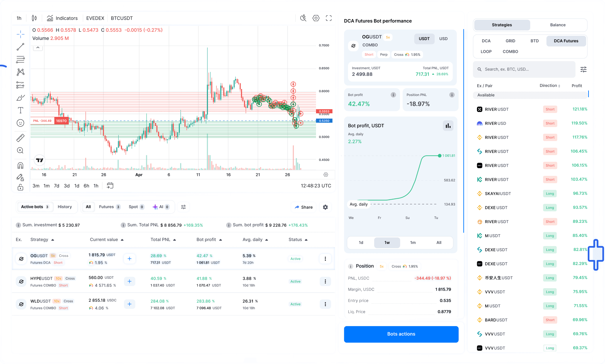
Task: Sort strategies list by Direction
Action: click(x=550, y=86)
